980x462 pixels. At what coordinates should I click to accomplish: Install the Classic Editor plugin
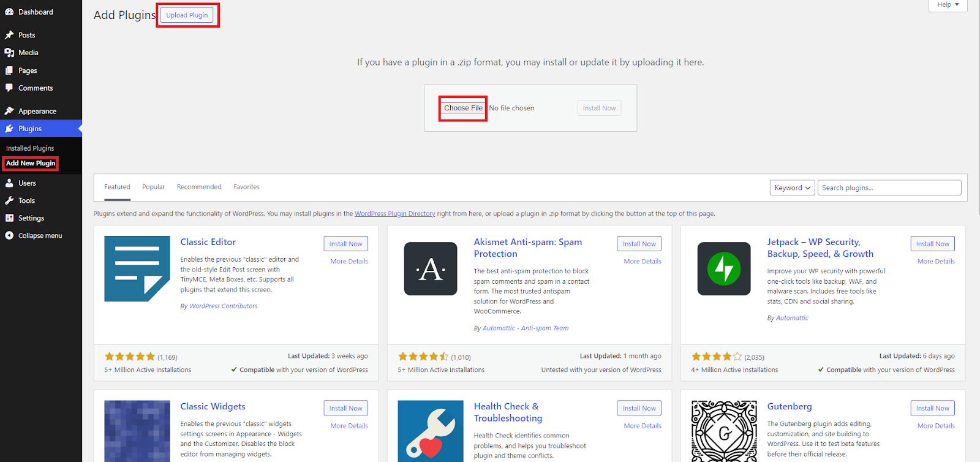[x=345, y=244]
